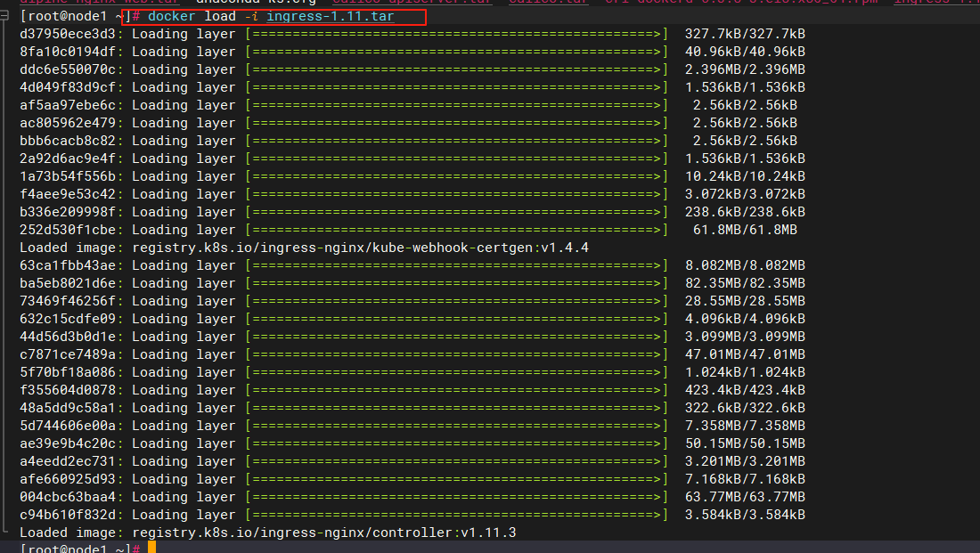Click the progress bar of layer d37950ece3d3
Viewport: 980px width, 553px height.
click(457, 34)
